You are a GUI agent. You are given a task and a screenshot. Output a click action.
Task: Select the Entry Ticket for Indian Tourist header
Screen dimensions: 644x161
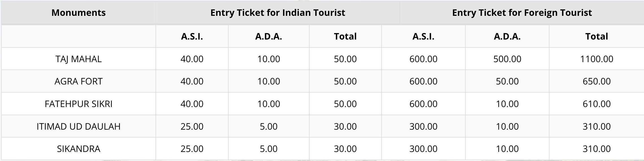278,13
